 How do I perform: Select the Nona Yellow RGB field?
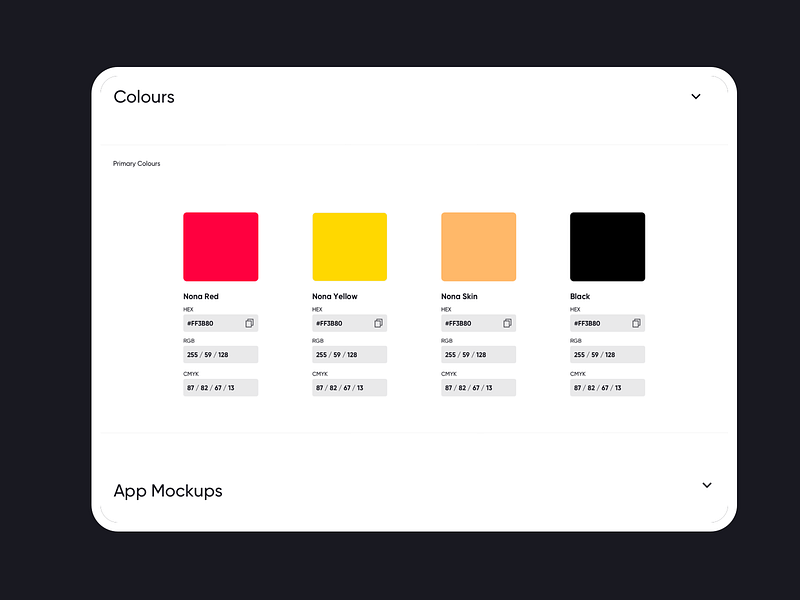tap(349, 355)
